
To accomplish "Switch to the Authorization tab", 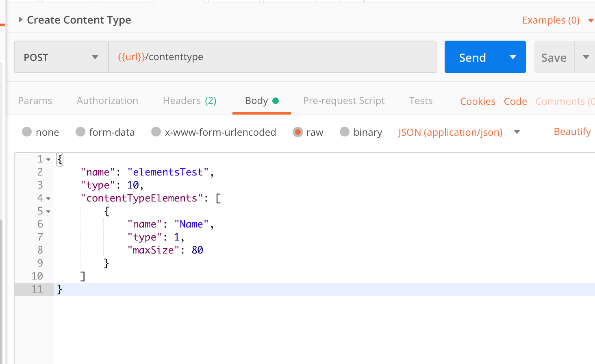I will [107, 101].
